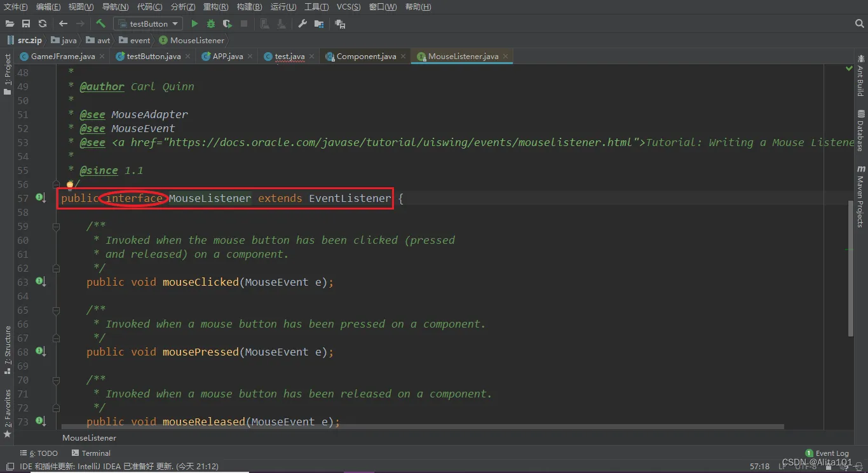The image size is (868, 473).
Task: Open the 文件(F) menu
Action: tap(16, 7)
